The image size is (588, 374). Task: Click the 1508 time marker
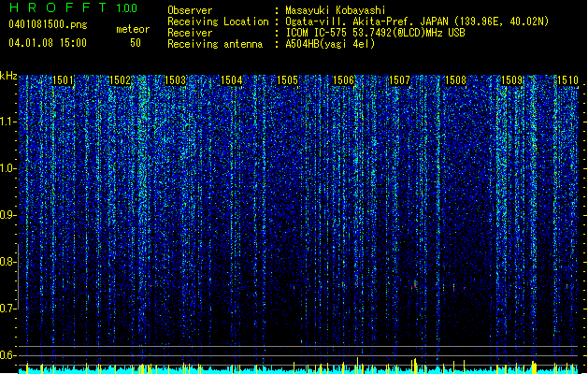455,80
